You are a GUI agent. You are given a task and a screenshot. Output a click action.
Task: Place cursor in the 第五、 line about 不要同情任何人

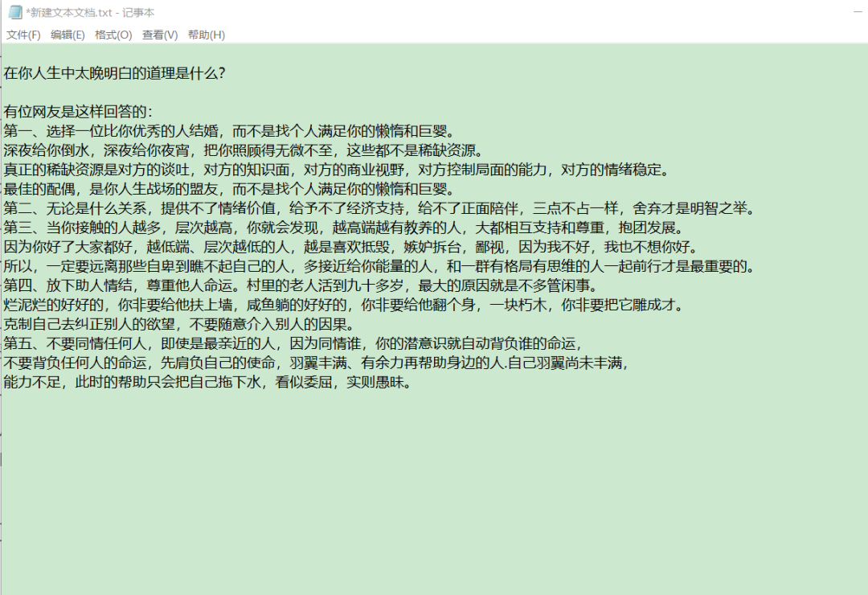point(321,342)
